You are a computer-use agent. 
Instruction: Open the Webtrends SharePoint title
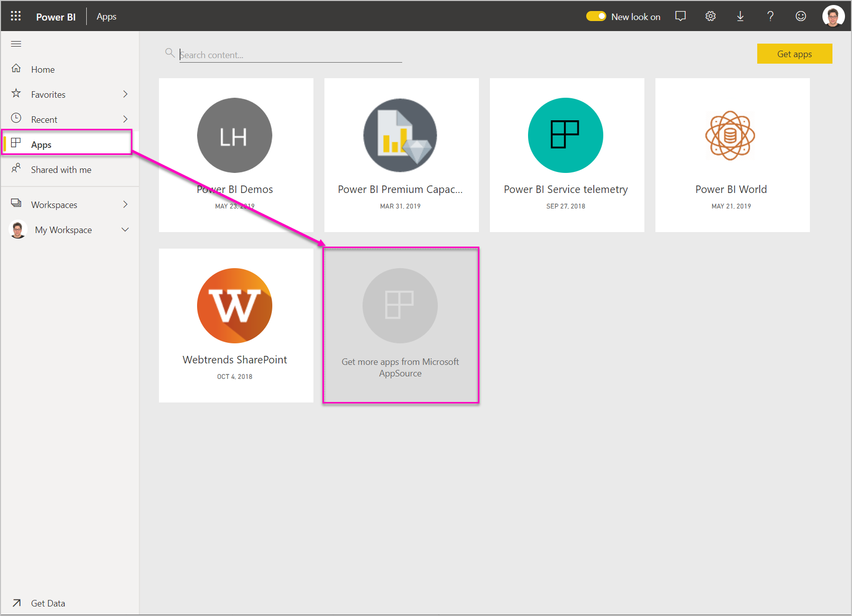pos(235,359)
